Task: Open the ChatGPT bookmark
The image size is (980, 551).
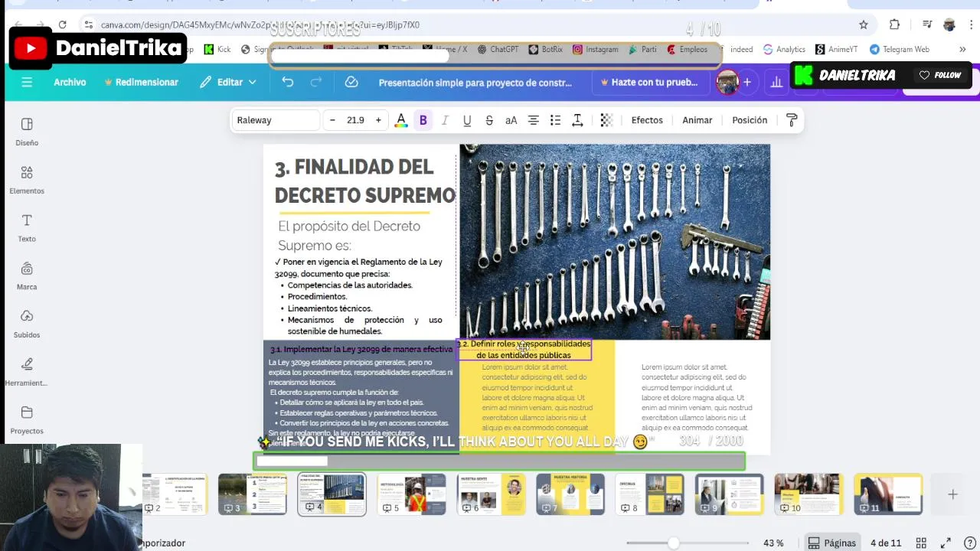Action: tap(498, 49)
